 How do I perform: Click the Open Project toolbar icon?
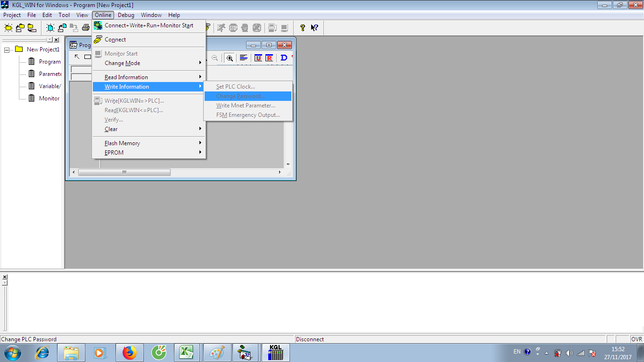[x=20, y=28]
